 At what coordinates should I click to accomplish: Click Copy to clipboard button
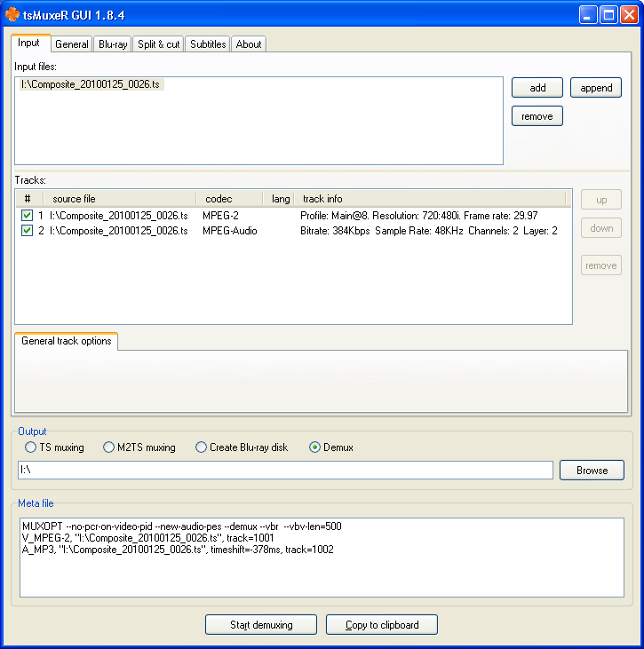pyautogui.click(x=382, y=624)
